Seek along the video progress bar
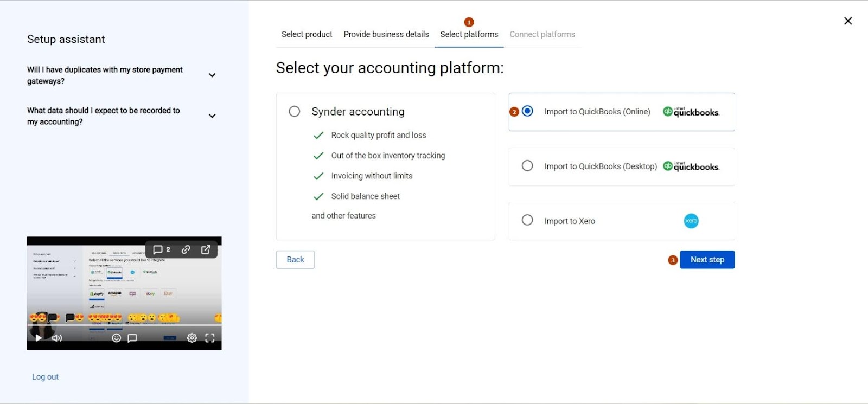The image size is (868, 404). [x=124, y=325]
